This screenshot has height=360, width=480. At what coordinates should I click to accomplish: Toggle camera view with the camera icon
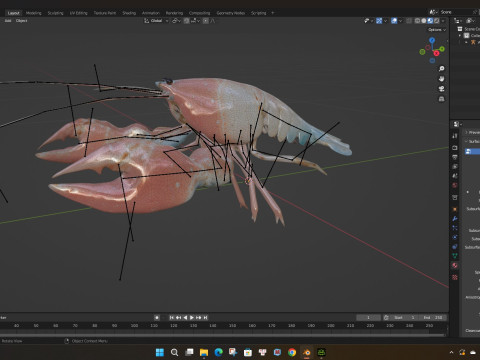pyautogui.click(x=442, y=89)
